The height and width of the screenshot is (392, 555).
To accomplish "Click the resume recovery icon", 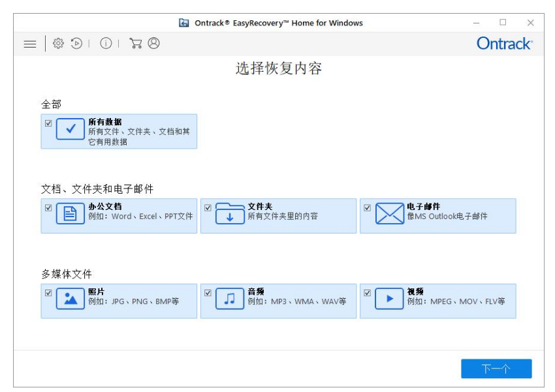I will click(76, 44).
